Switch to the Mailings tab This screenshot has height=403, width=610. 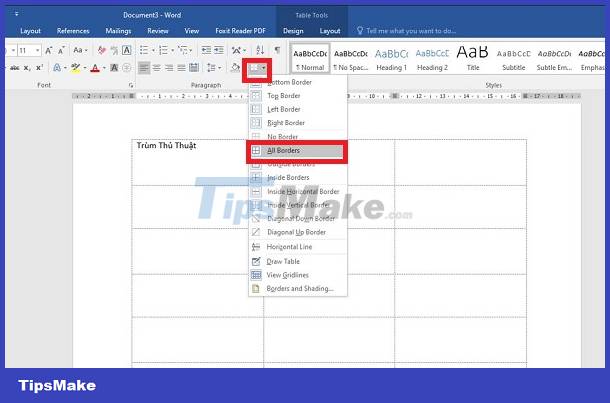coord(118,31)
